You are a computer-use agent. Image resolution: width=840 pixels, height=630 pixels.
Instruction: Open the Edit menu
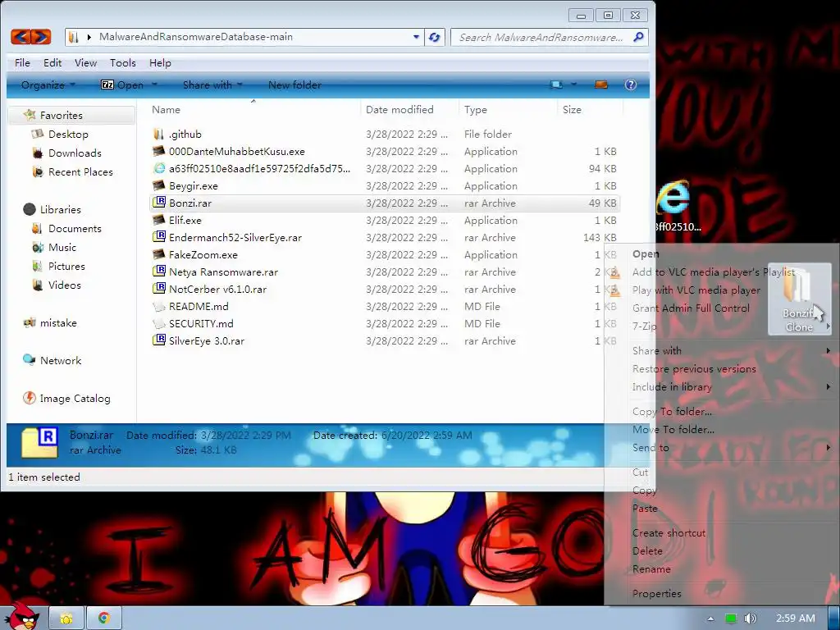click(52, 62)
